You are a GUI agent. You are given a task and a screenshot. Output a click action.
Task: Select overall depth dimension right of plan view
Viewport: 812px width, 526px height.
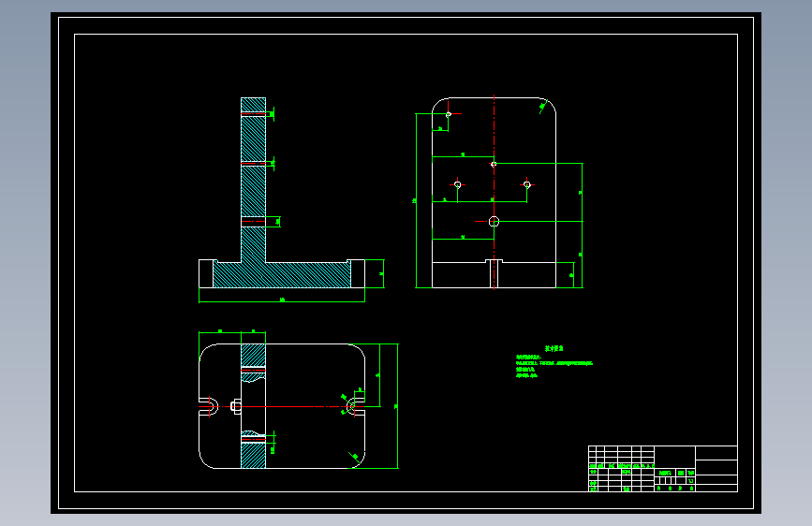tap(397, 406)
